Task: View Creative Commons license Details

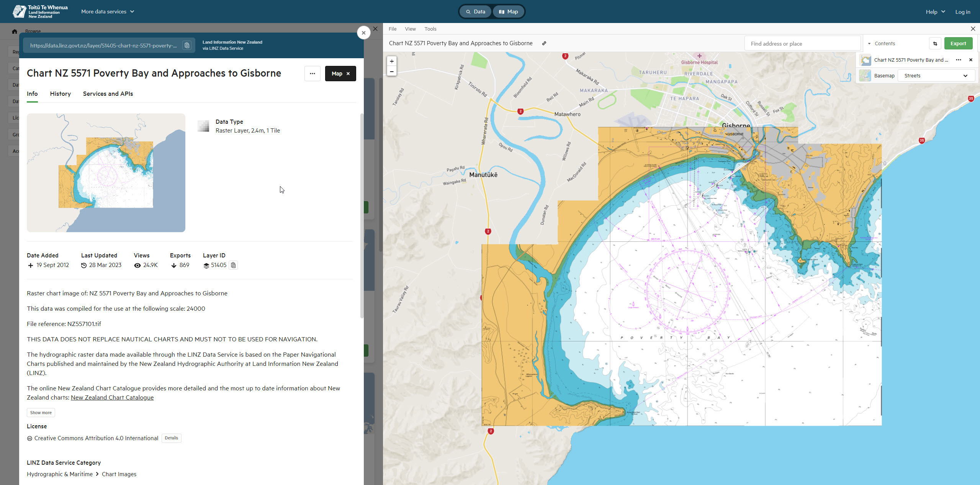Action: click(x=172, y=438)
